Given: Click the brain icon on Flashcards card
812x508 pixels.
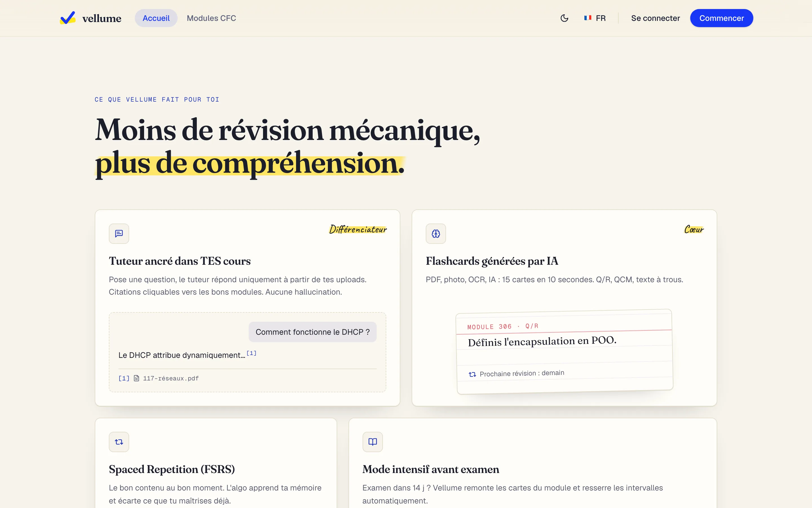Looking at the screenshot, I should point(436,233).
